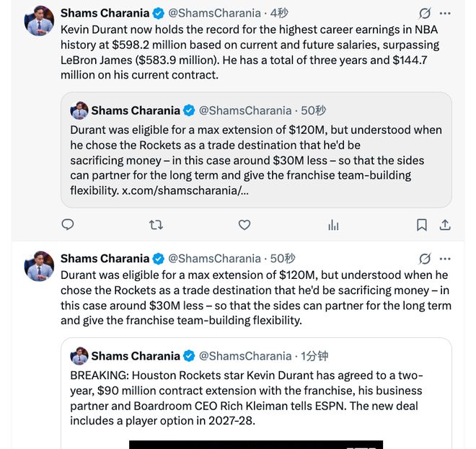The width and height of the screenshot is (476, 449).
Task: Click the 4秒 timestamp on first tweet
Action: 279,13
